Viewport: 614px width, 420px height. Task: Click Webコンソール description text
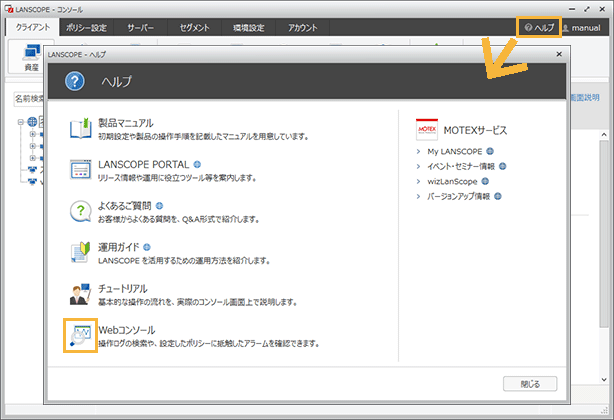pos(209,344)
